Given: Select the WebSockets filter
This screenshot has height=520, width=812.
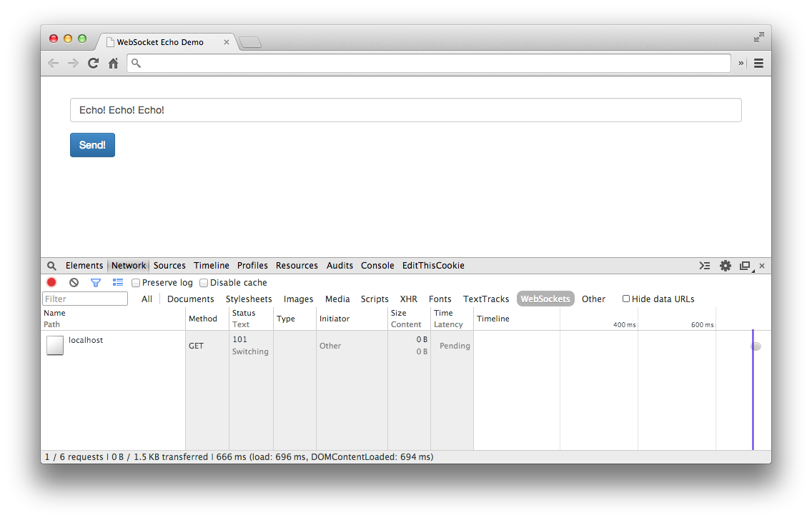Looking at the screenshot, I should (545, 299).
